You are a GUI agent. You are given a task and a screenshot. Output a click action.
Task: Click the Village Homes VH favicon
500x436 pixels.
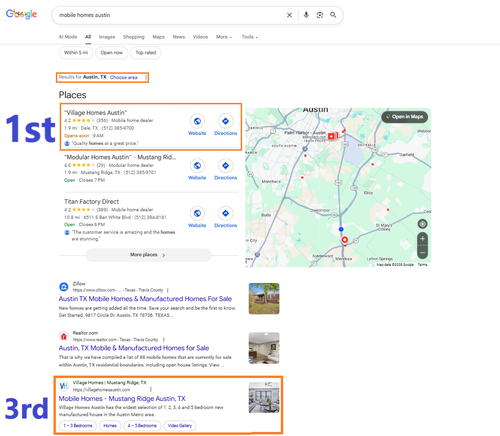[x=64, y=386]
